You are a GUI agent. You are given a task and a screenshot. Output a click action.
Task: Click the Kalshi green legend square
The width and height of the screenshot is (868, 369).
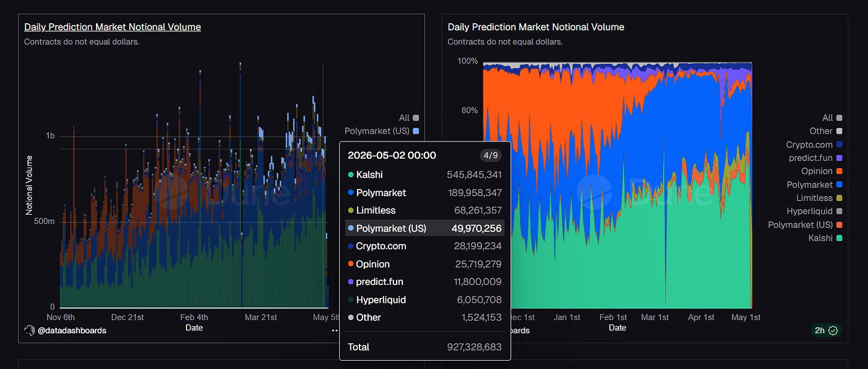pyautogui.click(x=839, y=238)
